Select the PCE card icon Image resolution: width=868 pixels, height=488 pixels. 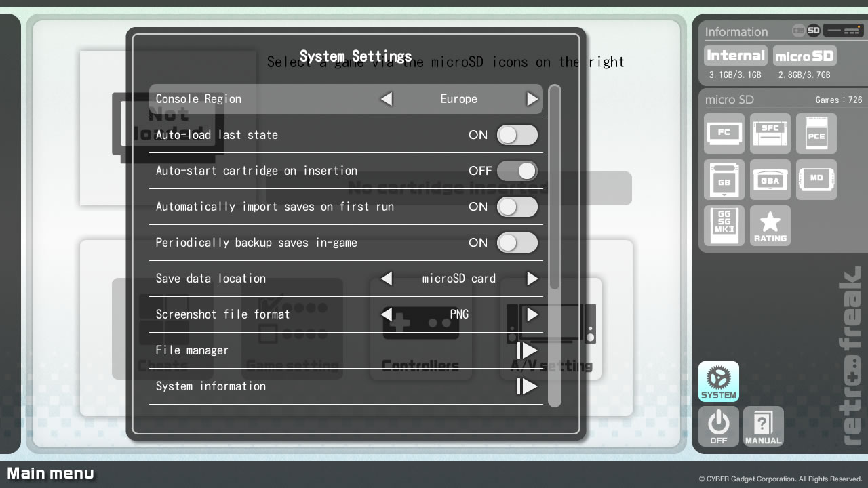[x=816, y=134]
